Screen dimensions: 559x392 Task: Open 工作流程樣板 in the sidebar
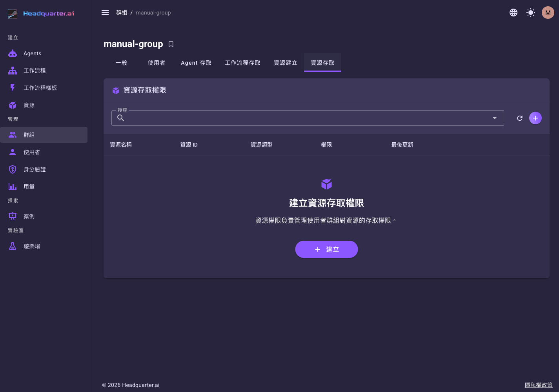(x=44, y=88)
